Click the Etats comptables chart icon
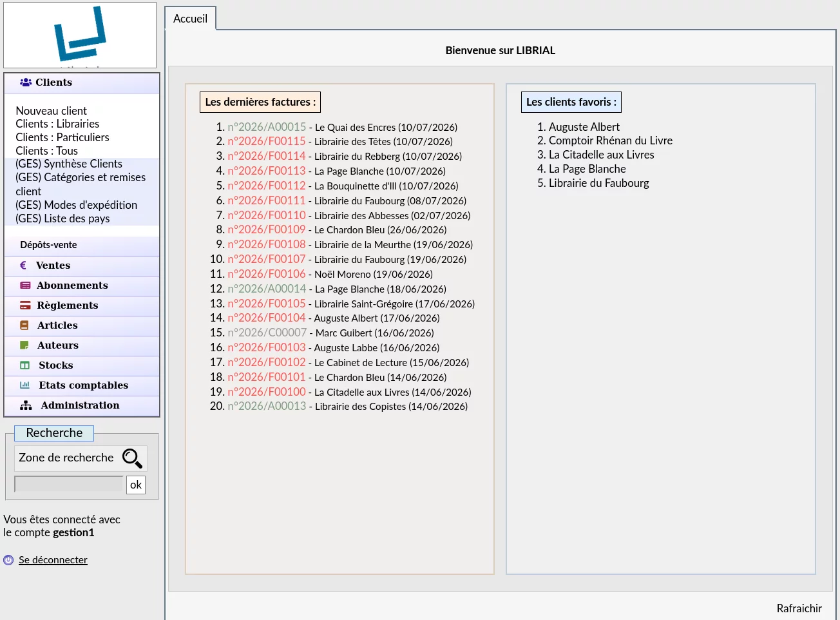840x620 pixels. pyautogui.click(x=25, y=385)
